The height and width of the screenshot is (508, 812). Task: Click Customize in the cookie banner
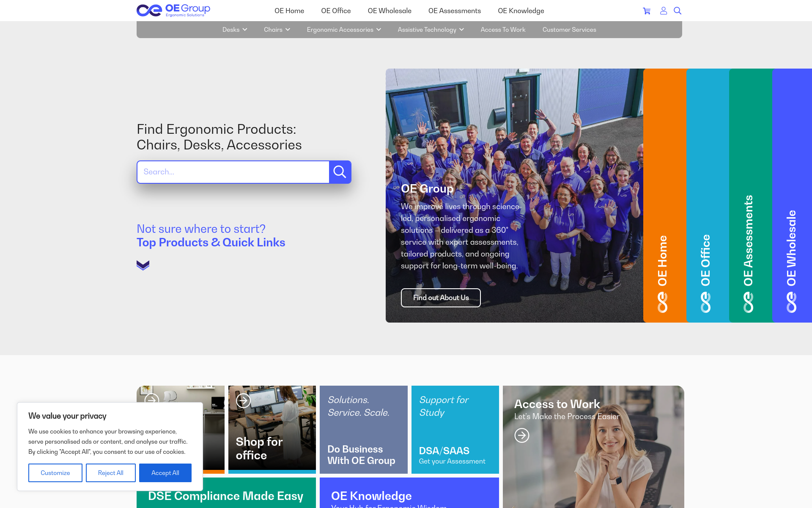pyautogui.click(x=55, y=473)
